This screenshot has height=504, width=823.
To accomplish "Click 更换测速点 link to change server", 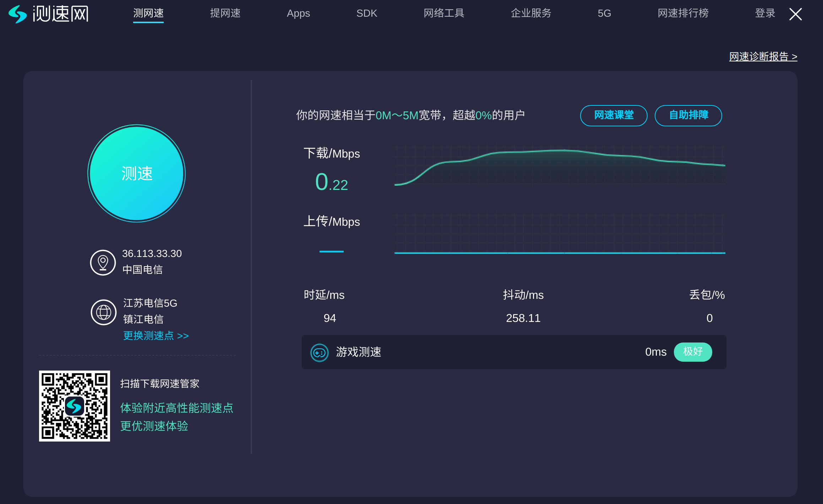I will point(156,336).
